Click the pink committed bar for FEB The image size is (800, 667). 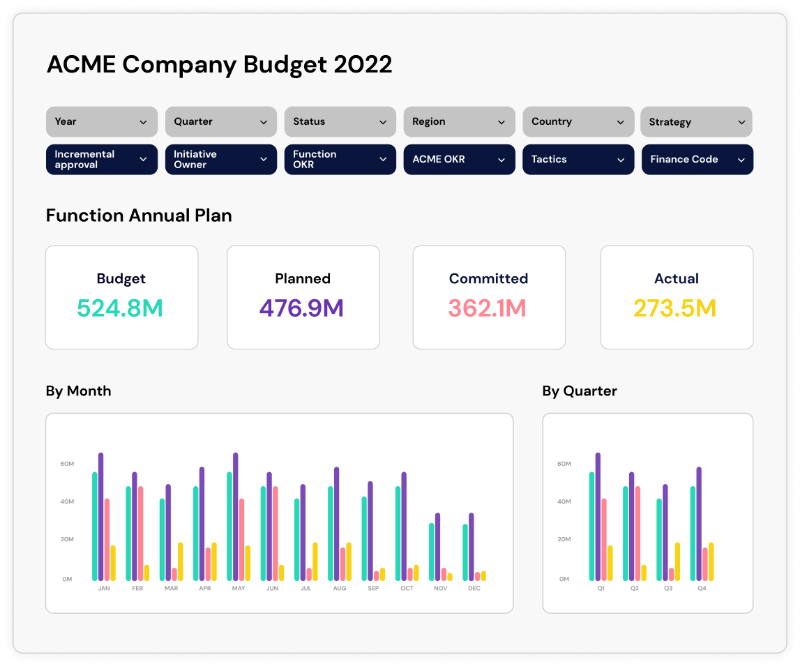[140, 533]
